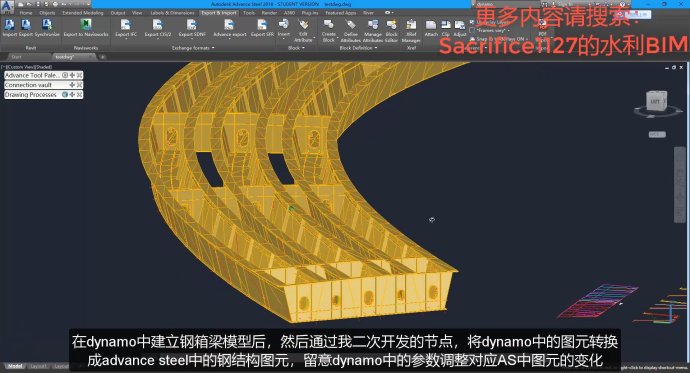The image size is (690, 373).
Task: Close the Drawing Processes floating bar
Action: (x=79, y=95)
